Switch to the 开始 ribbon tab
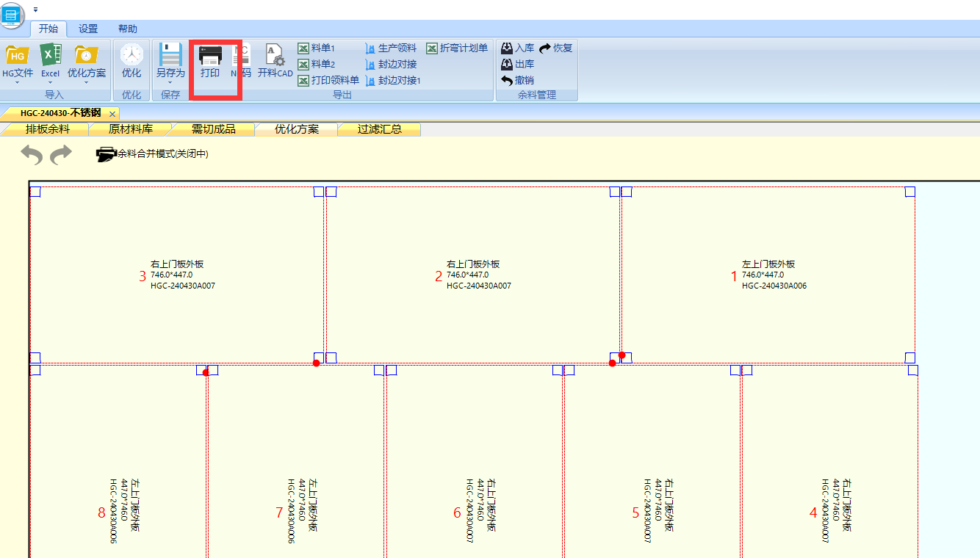 point(48,29)
